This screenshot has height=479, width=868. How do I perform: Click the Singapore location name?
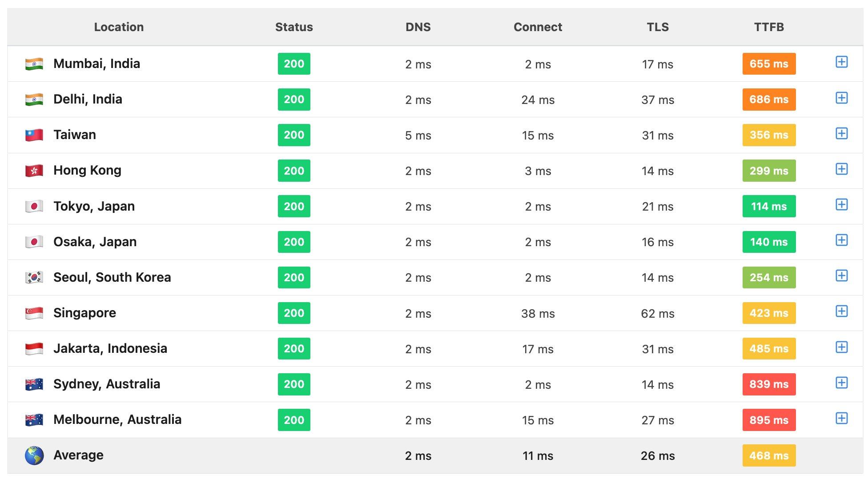pyautogui.click(x=84, y=313)
